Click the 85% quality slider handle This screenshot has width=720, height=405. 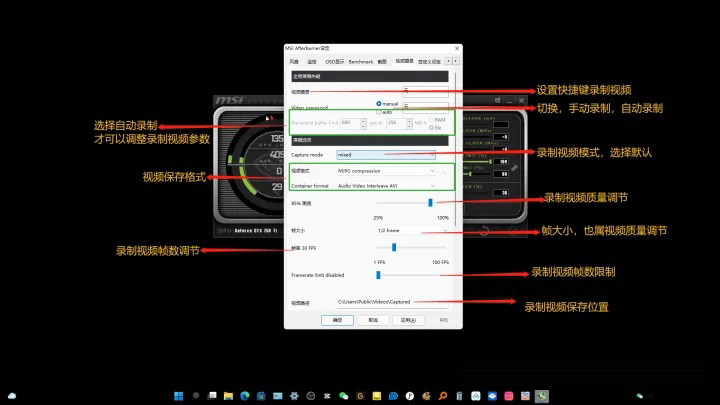tap(430, 202)
